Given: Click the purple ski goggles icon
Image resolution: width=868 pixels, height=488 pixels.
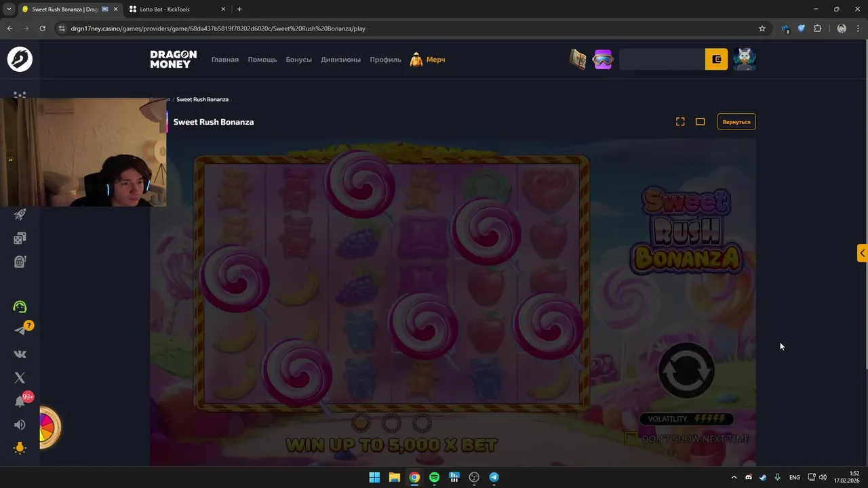Looking at the screenshot, I should [x=603, y=59].
